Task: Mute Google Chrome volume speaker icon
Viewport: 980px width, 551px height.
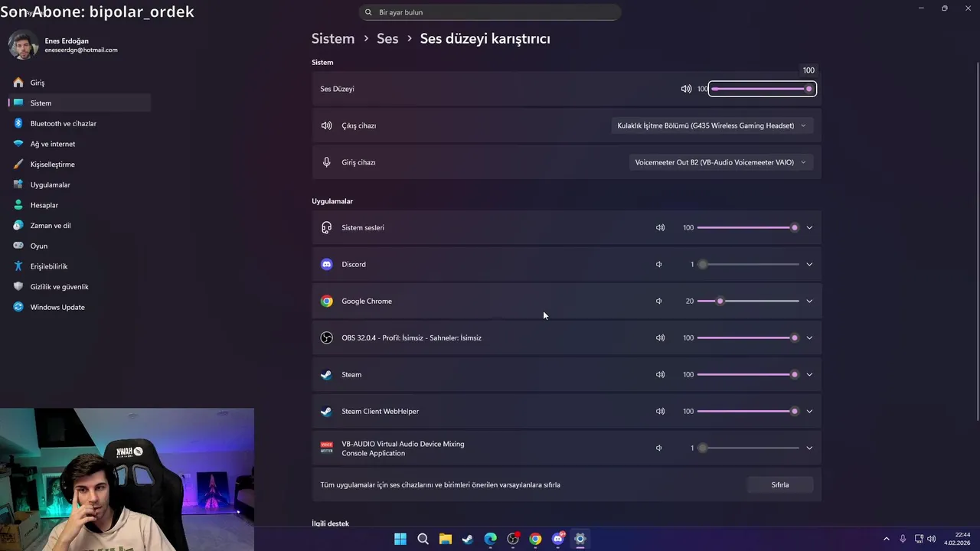Action: [658, 301]
